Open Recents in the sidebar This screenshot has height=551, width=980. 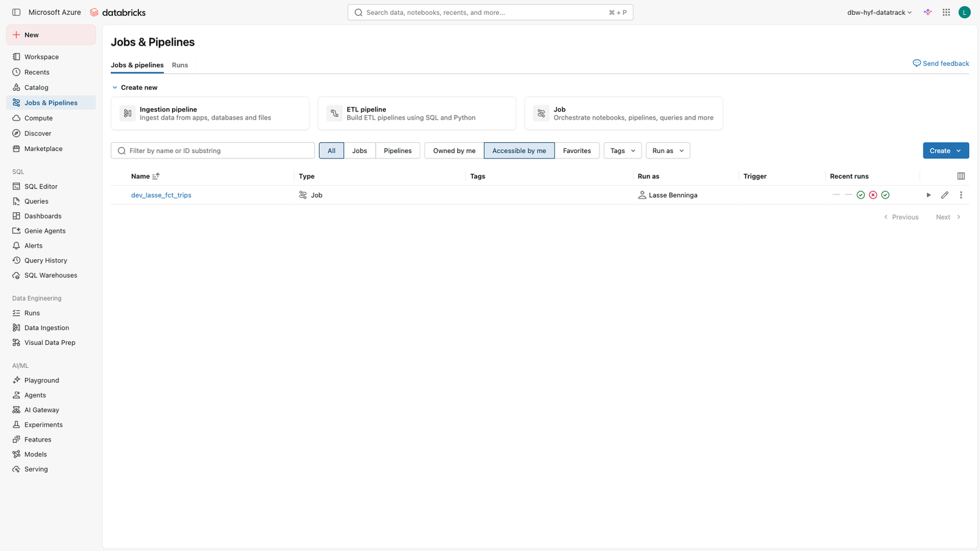(51, 72)
